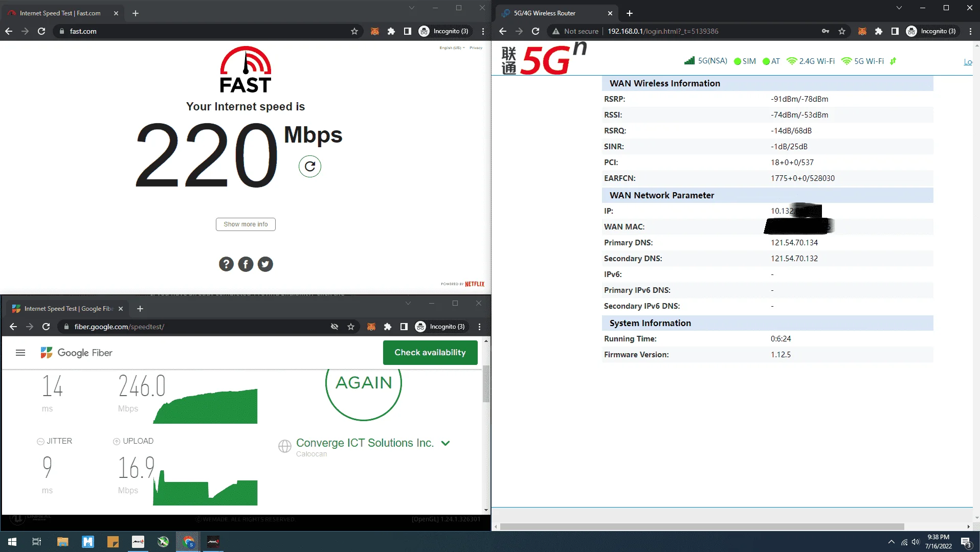Click the green data transfer arrows icon
The height and width of the screenshot is (552, 980).
[893, 61]
